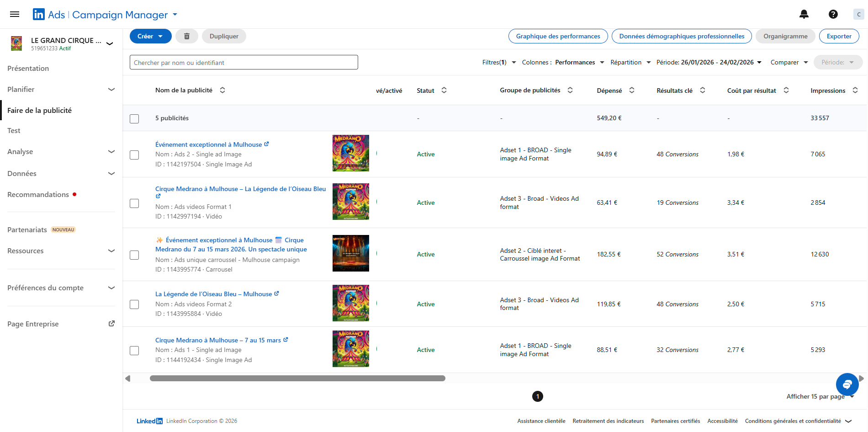Click the trash delete icon button
Image resolution: width=868 pixels, height=432 pixels.
tap(187, 36)
